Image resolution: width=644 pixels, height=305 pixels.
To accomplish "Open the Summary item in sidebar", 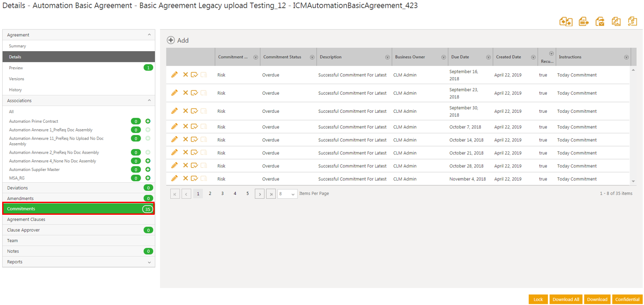I will click(x=17, y=46).
